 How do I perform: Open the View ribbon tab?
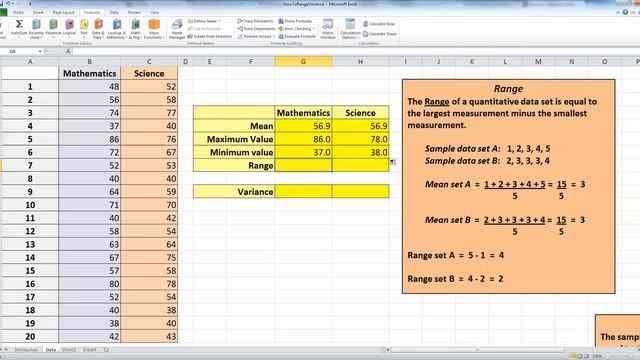154,13
